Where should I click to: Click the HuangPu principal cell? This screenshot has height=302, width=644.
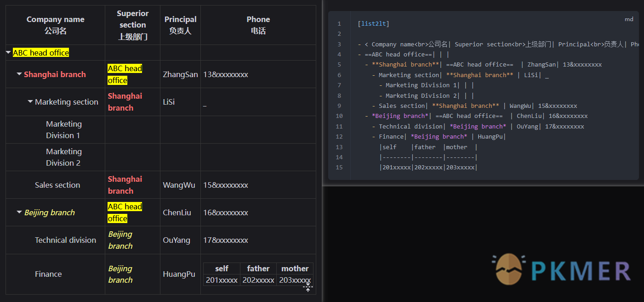179,274
